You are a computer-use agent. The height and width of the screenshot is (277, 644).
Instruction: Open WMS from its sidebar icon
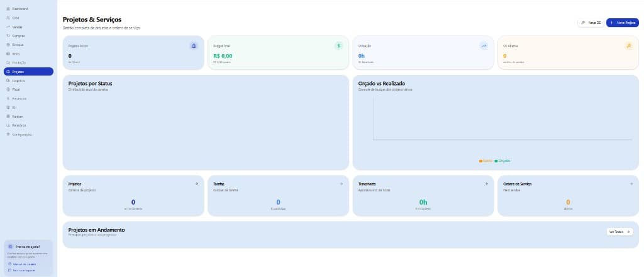coord(8,54)
